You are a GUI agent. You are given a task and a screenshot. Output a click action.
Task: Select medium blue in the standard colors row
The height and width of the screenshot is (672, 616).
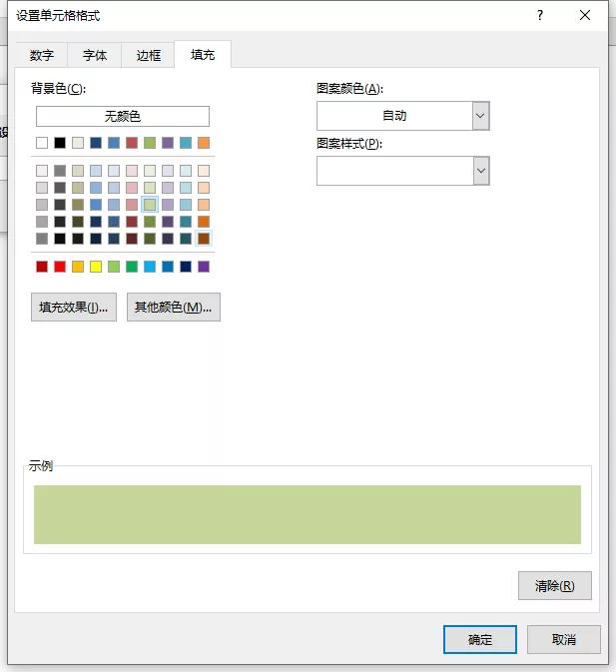pyautogui.click(x=168, y=267)
